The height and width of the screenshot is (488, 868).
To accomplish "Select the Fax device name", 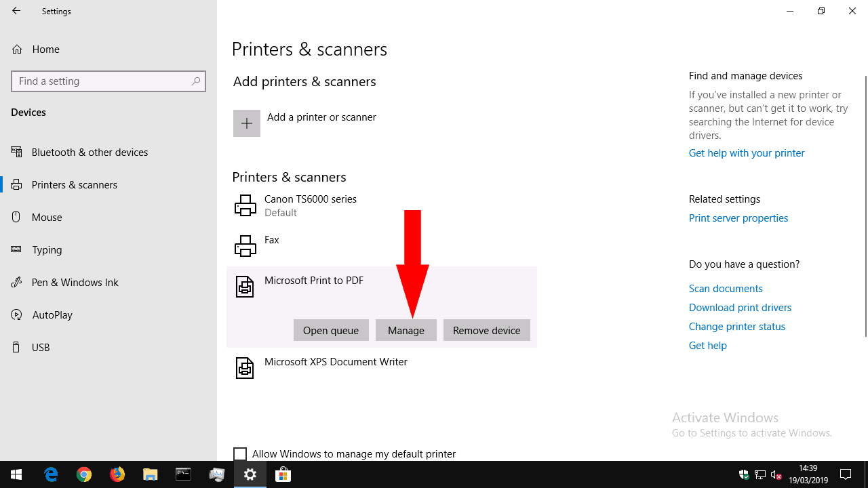I will (x=272, y=240).
